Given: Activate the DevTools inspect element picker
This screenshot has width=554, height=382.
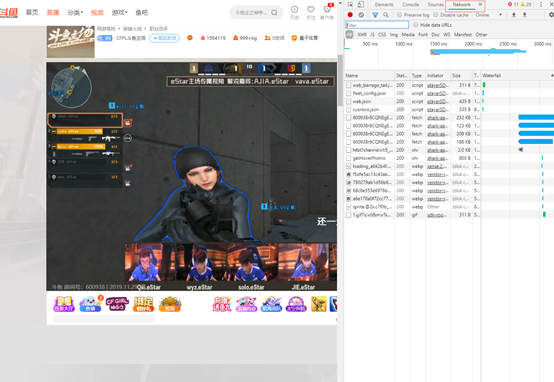Looking at the screenshot, I should (x=350, y=5).
